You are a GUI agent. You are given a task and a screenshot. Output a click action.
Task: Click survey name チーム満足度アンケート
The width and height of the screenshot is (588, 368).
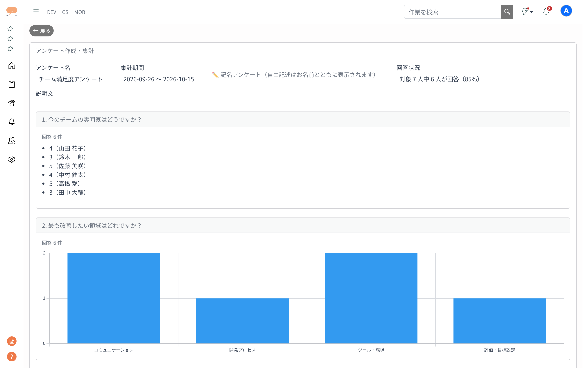point(71,79)
